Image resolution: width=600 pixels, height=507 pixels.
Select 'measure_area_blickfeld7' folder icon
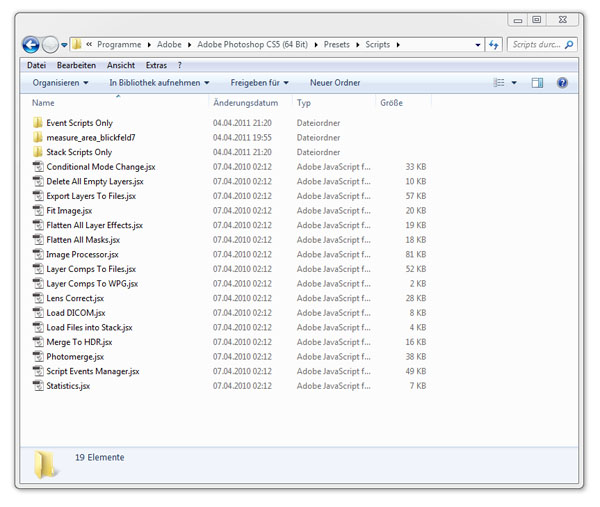point(38,137)
